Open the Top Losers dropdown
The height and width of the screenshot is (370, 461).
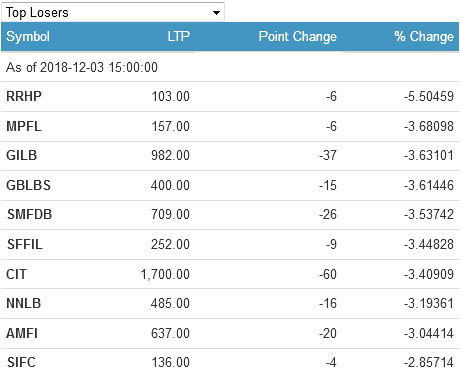[x=113, y=12]
